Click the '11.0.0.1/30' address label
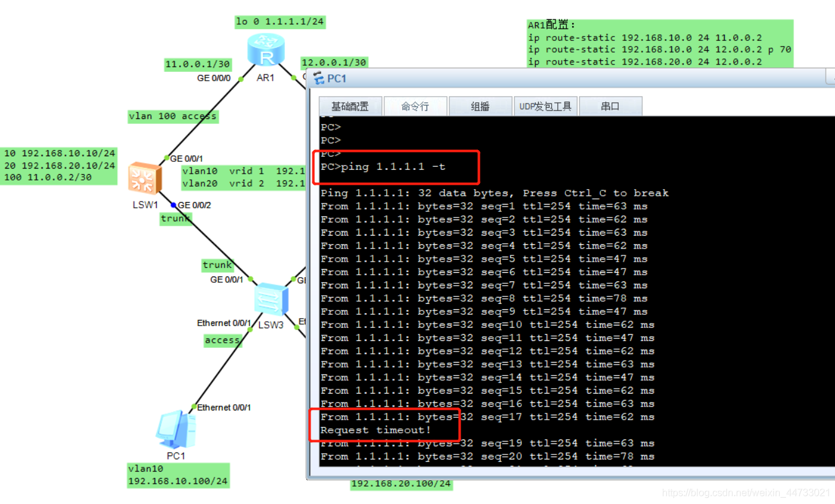The image size is (835, 504). point(198,64)
